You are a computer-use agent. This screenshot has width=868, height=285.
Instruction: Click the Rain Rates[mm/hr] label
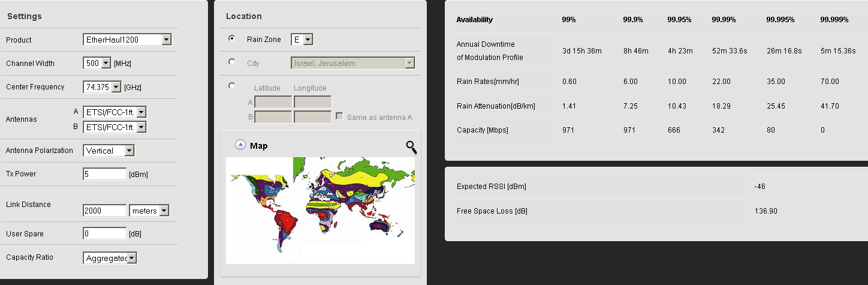point(487,82)
